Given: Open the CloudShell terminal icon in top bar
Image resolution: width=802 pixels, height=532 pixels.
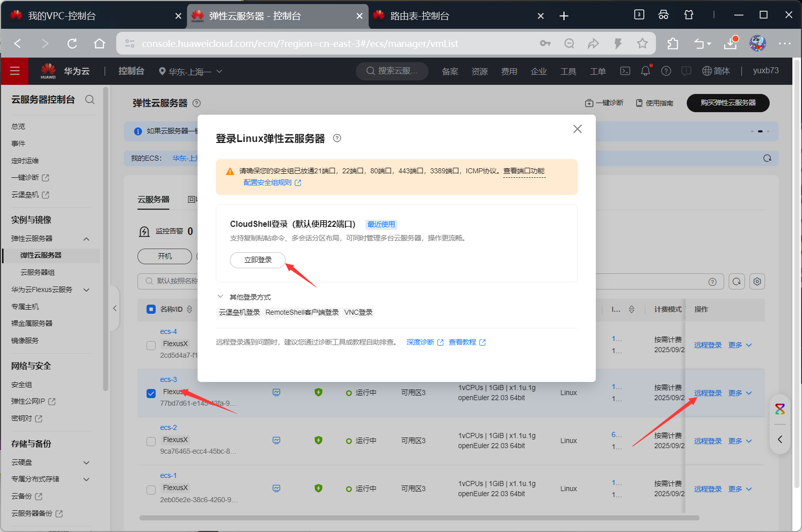Looking at the screenshot, I should (625, 71).
